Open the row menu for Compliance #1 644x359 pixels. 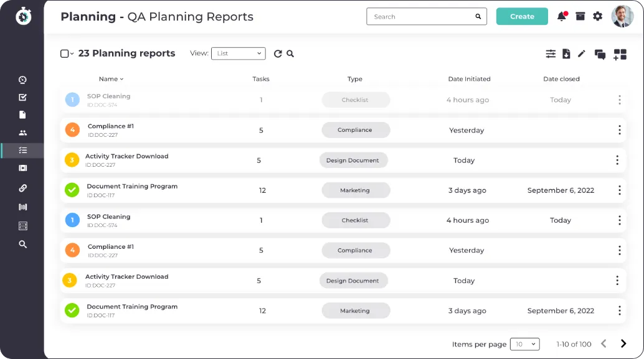click(620, 130)
